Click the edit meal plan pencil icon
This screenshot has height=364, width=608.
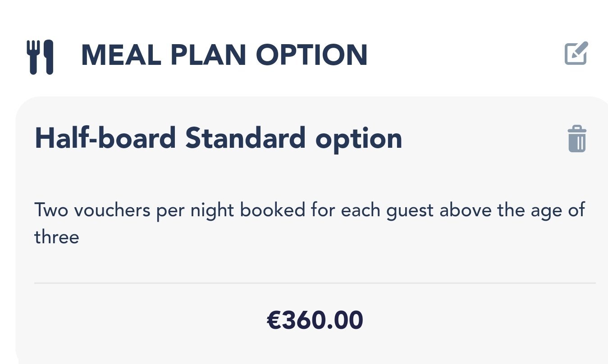[576, 54]
